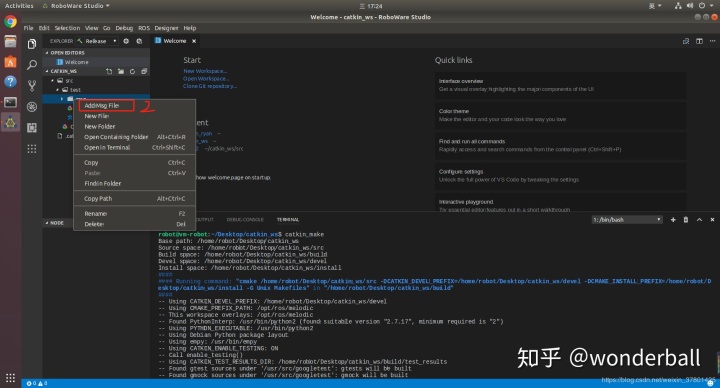
Task: Choose Open in Terminal from context menu
Action: [x=135, y=147]
